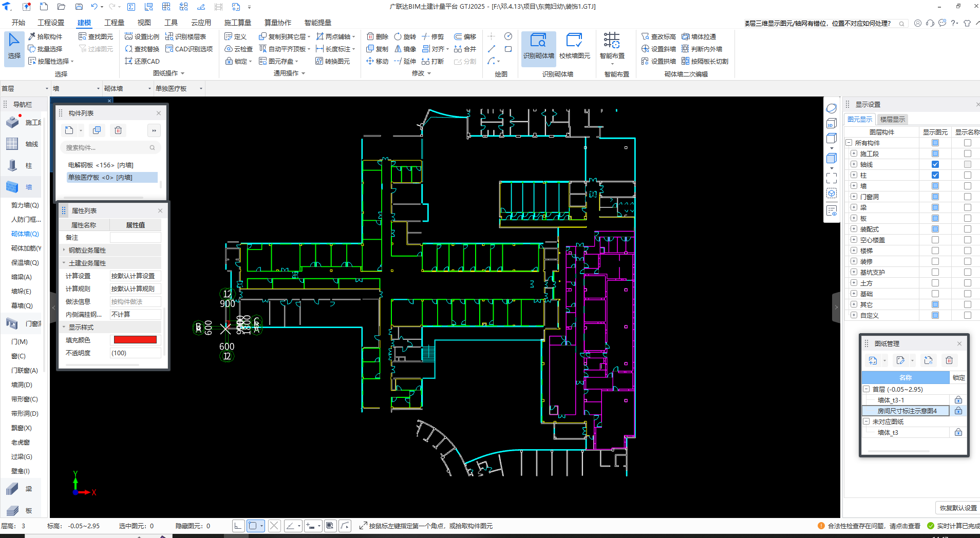This screenshot has height=538, width=980.
Task: Select 剪力墙(Q) in the navigation list
Action: coord(25,205)
